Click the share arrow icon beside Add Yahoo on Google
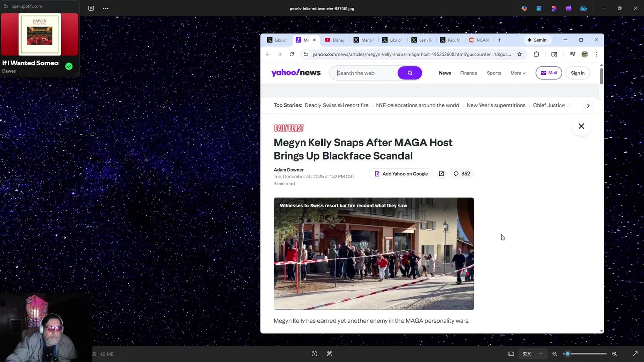Image resolution: width=644 pixels, height=362 pixels. click(441, 174)
